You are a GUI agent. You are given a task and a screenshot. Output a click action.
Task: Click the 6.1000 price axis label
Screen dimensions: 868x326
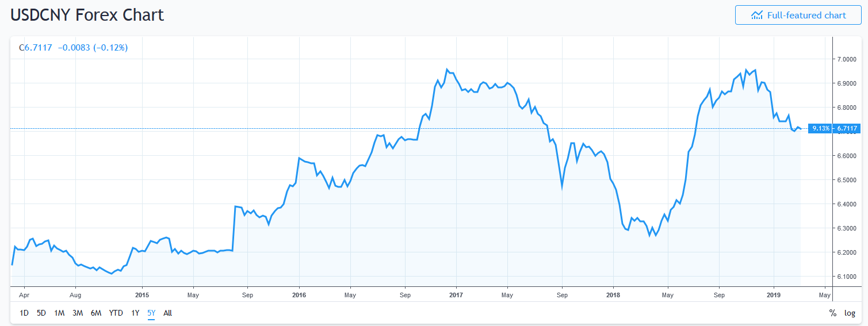point(848,277)
